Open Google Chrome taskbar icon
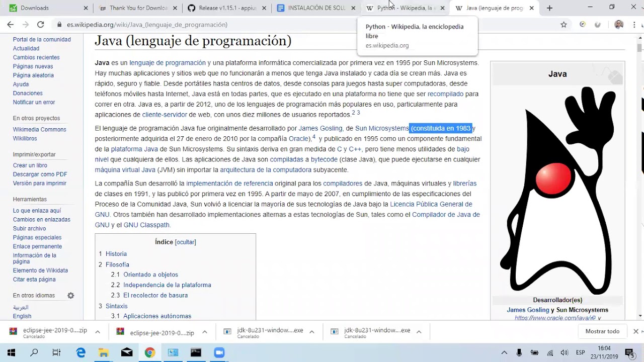Image resolution: width=644 pixels, height=362 pixels. coord(149,352)
